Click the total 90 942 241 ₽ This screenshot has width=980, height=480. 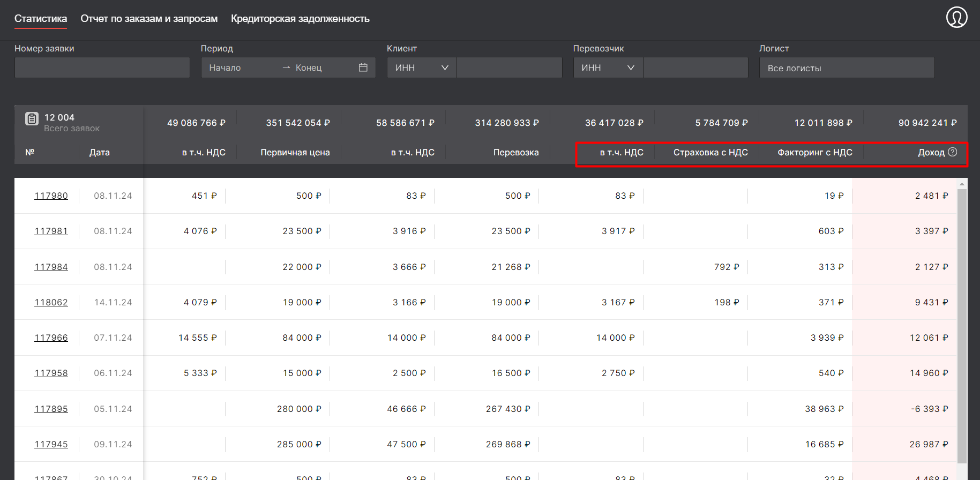point(927,123)
